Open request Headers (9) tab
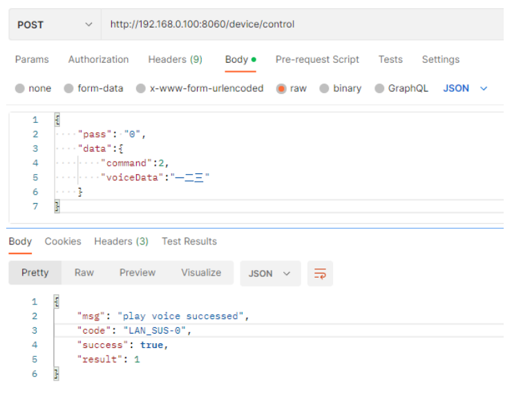 click(x=175, y=59)
